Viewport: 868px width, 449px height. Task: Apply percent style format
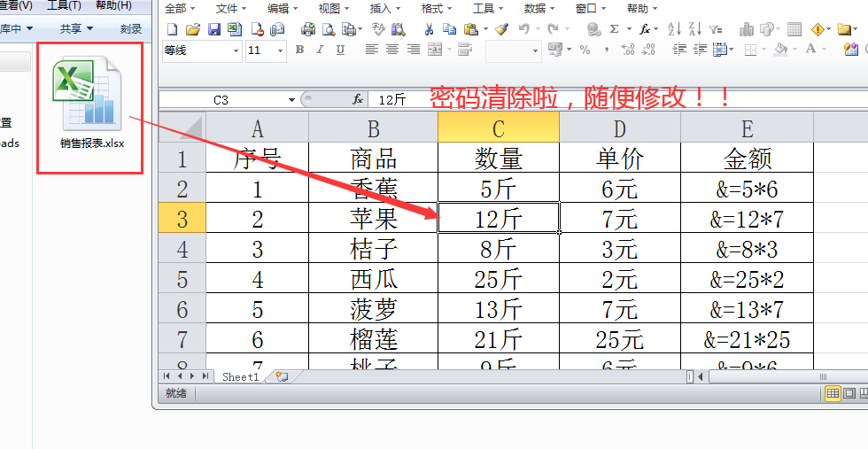pos(585,50)
